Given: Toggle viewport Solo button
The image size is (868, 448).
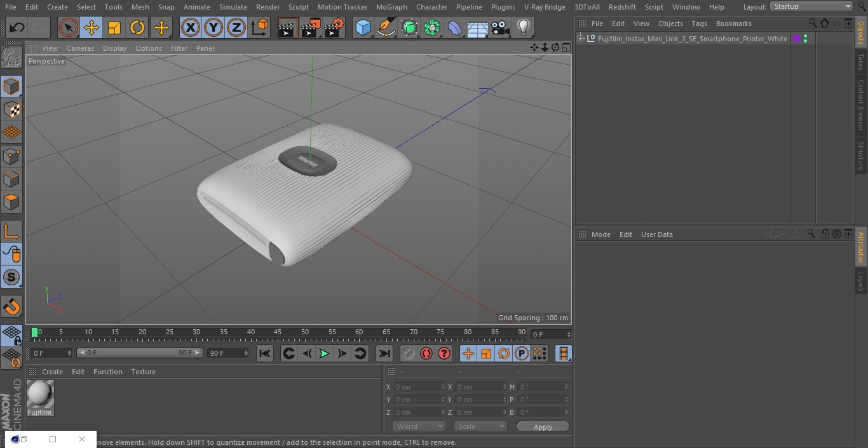Looking at the screenshot, I should 11,277.
